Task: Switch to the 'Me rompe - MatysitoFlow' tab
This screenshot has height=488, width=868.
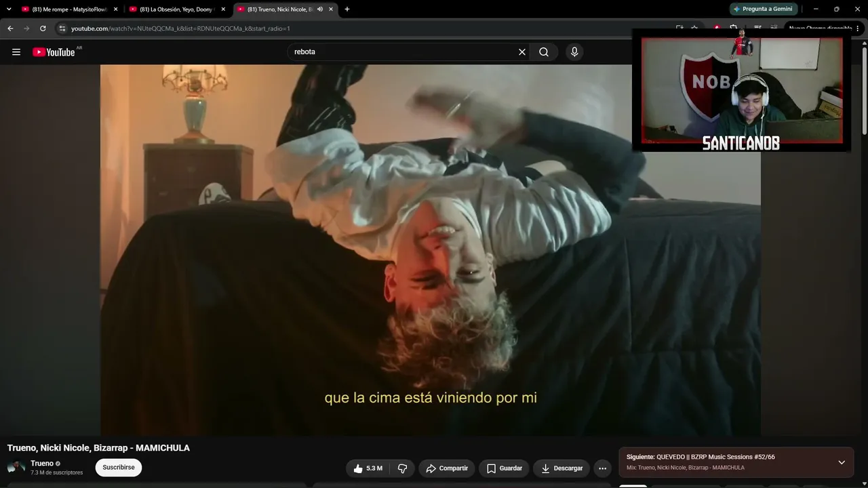Action: point(69,9)
